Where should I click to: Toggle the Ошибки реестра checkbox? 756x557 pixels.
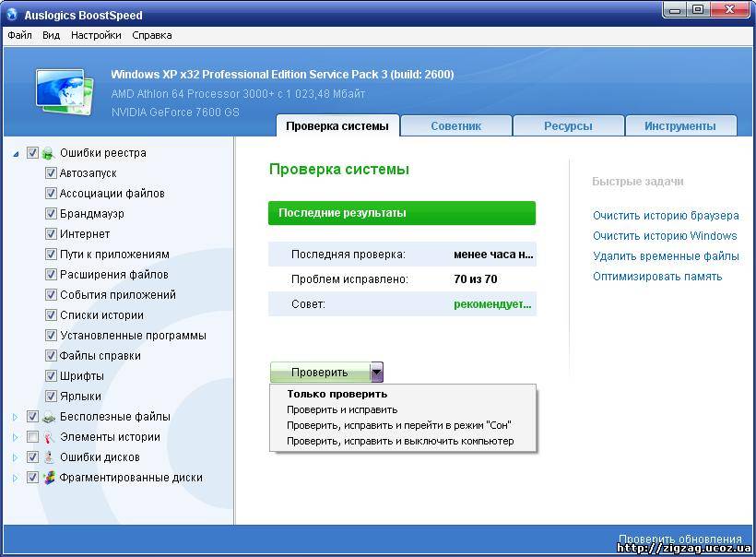[32, 153]
